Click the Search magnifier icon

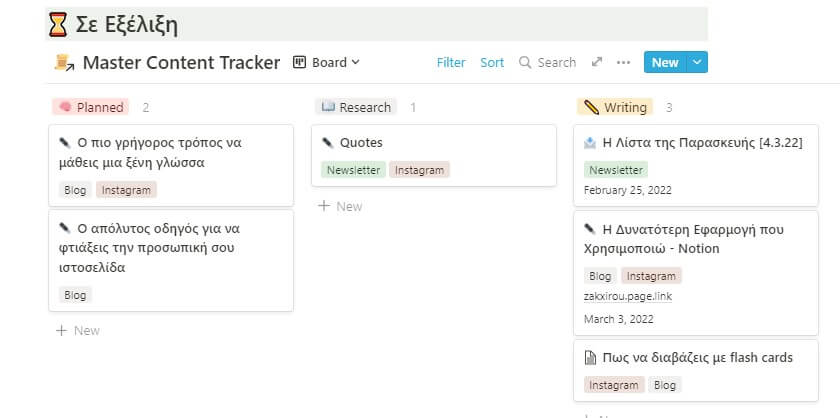(525, 62)
